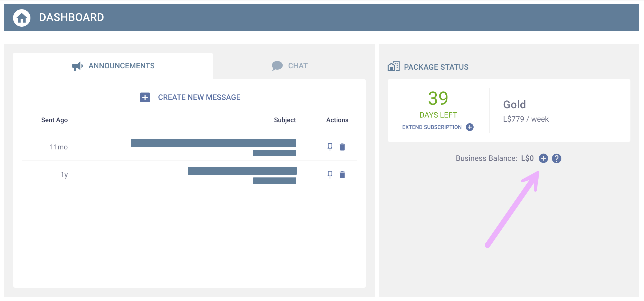Open the question mark help icon near Business Balance
The height and width of the screenshot is (301, 644).
556,158
